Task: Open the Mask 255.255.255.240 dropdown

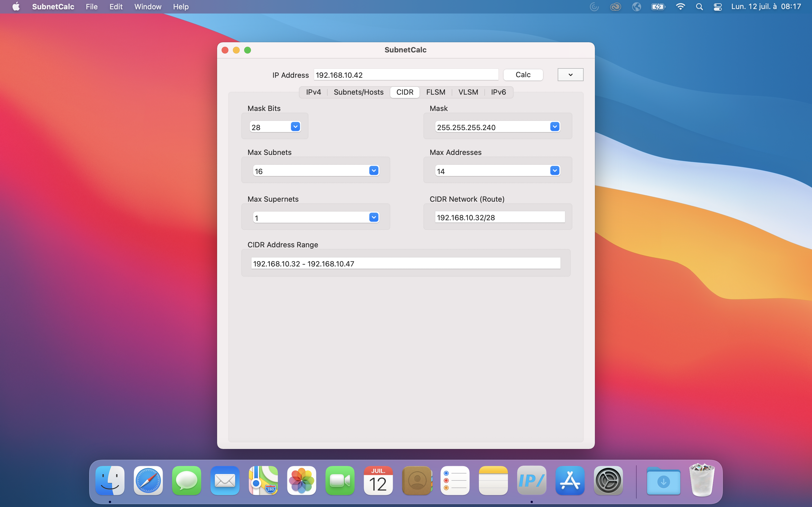Action: pos(555,127)
